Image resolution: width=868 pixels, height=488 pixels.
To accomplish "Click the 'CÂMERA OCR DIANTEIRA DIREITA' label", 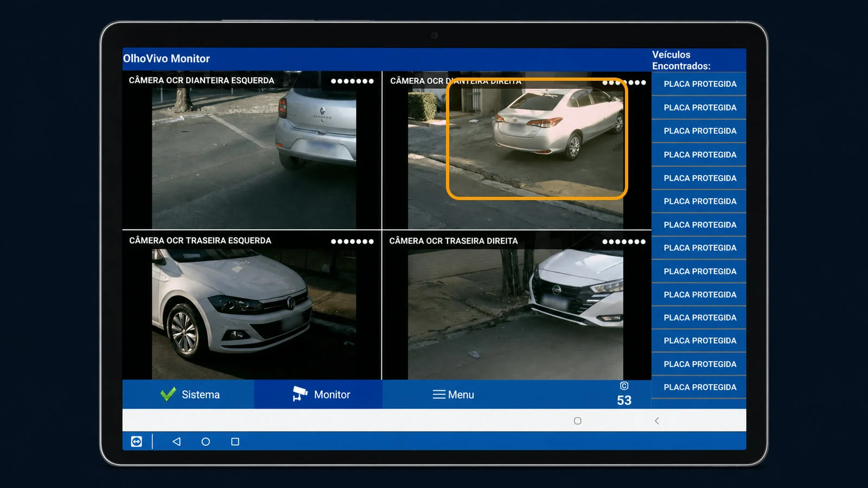I will [x=456, y=81].
